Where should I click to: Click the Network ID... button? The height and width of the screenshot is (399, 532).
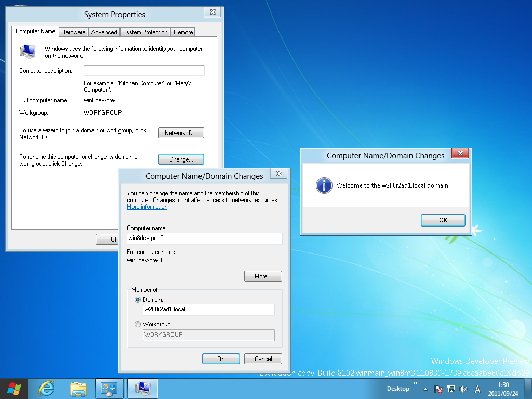pos(181,133)
